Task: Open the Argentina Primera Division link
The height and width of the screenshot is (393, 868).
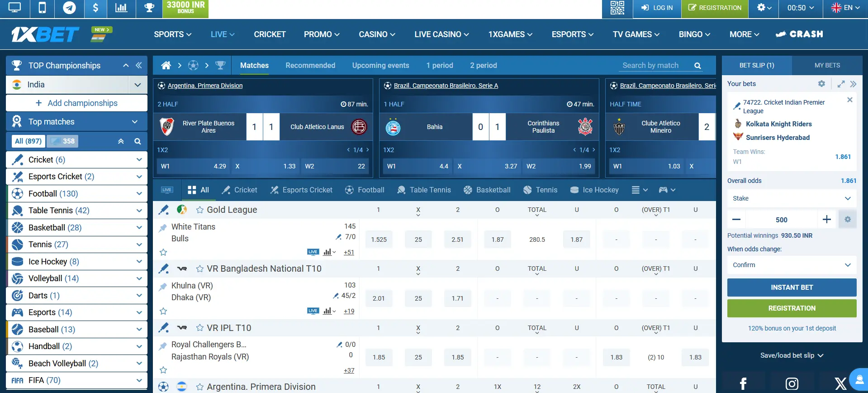Action: coord(205,86)
